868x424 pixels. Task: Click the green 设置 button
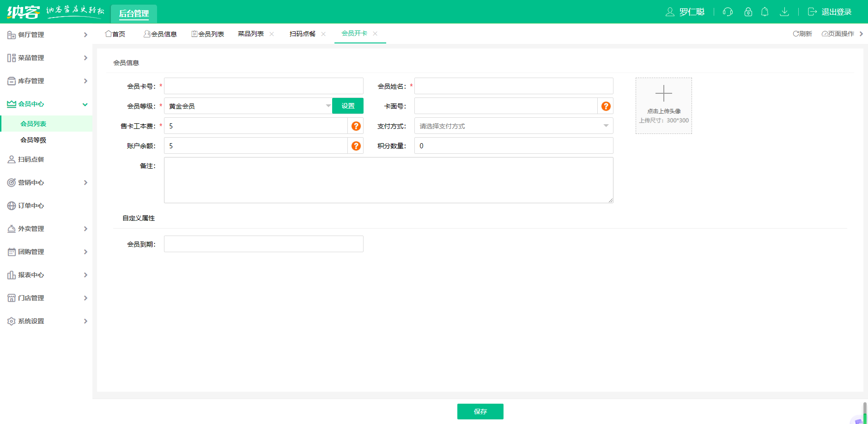click(x=348, y=106)
